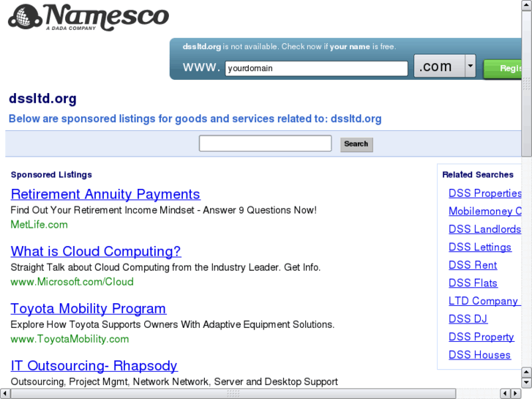The height and width of the screenshot is (399, 532).
Task: Click the dssltd.org heading text
Action: point(42,99)
